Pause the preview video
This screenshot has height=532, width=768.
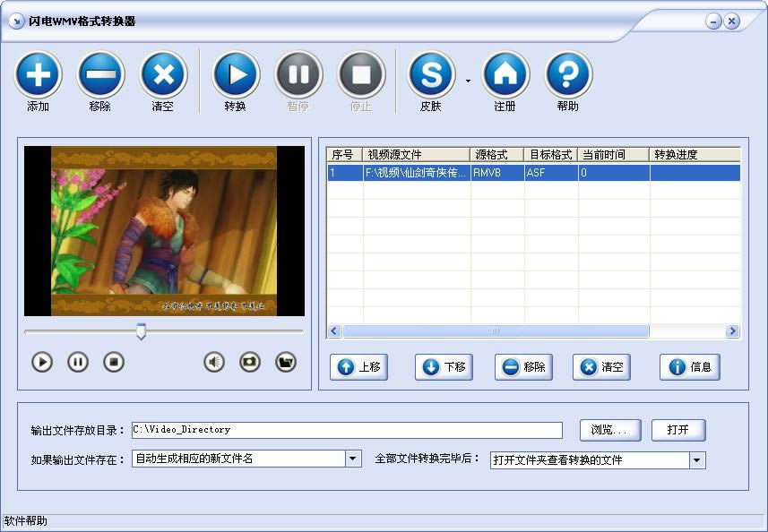coord(78,362)
